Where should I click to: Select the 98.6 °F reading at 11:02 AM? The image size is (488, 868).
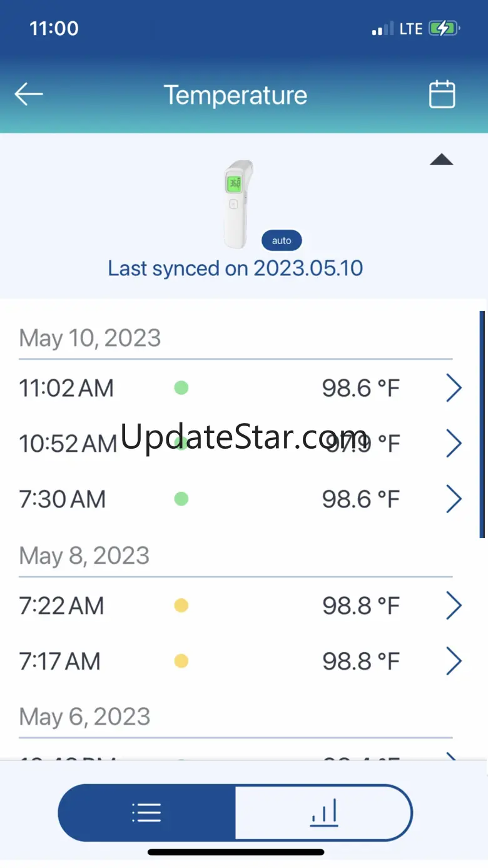click(x=360, y=389)
